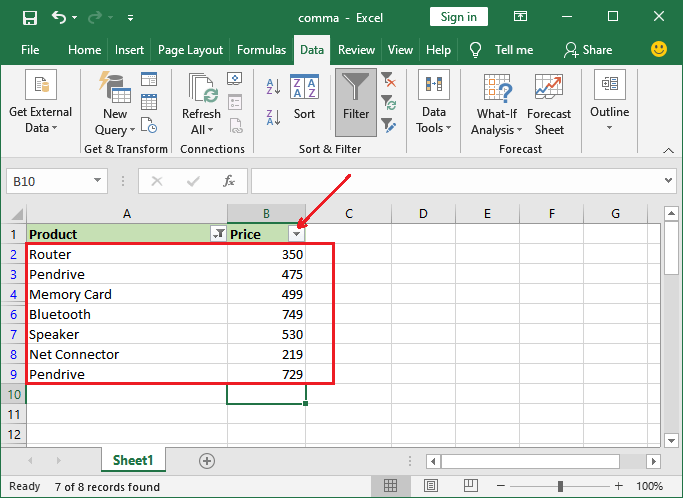Open Customize Quick Access Toolbar dropdown
The image size is (683, 498).
point(130,18)
